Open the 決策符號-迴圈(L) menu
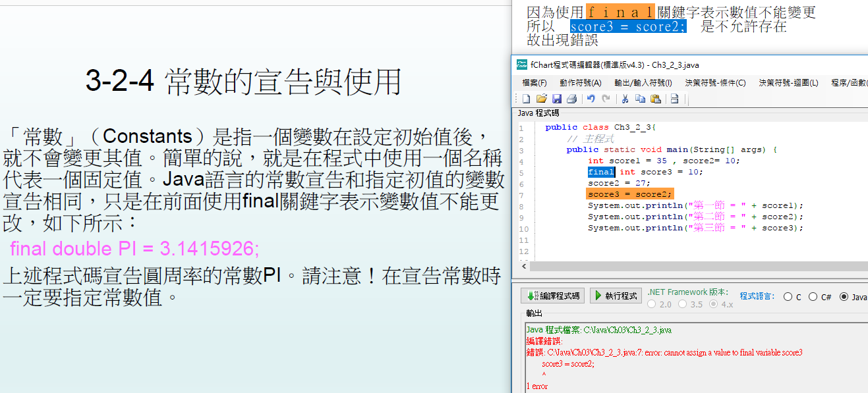Screen dimensions: 868x393 (788, 83)
